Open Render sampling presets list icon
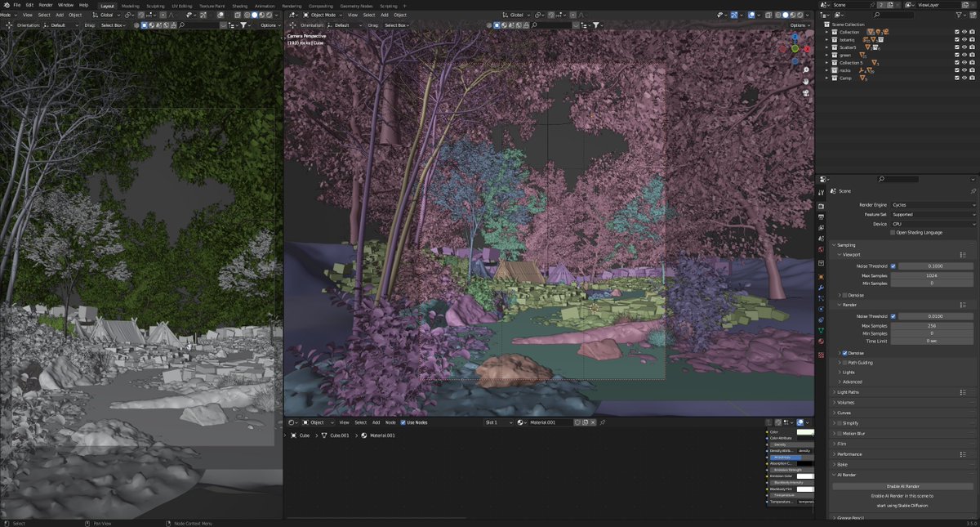This screenshot has width=980, height=527. 964,305
